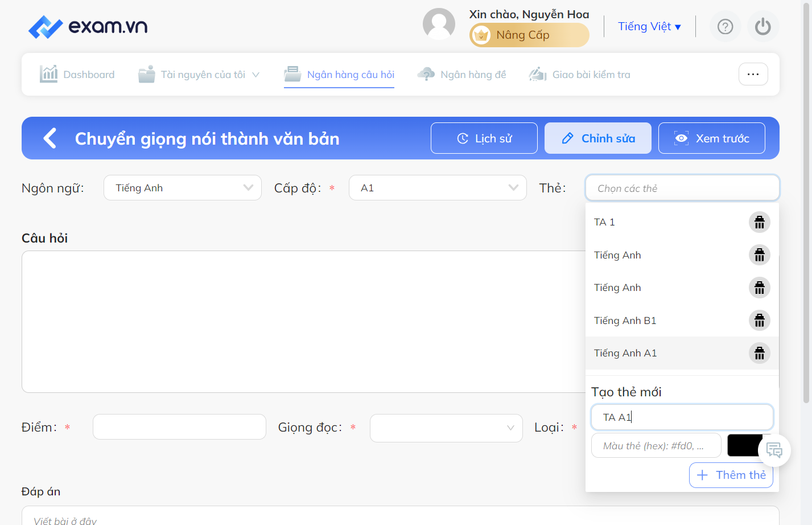Click the user avatar icon
The image size is (812, 525).
click(x=439, y=24)
